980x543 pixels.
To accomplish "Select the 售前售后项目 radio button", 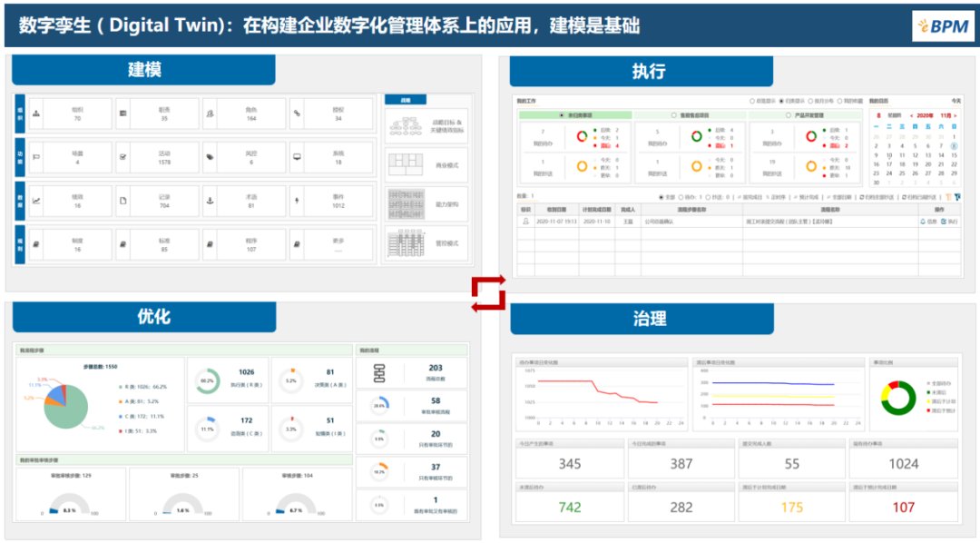I will tap(673, 115).
